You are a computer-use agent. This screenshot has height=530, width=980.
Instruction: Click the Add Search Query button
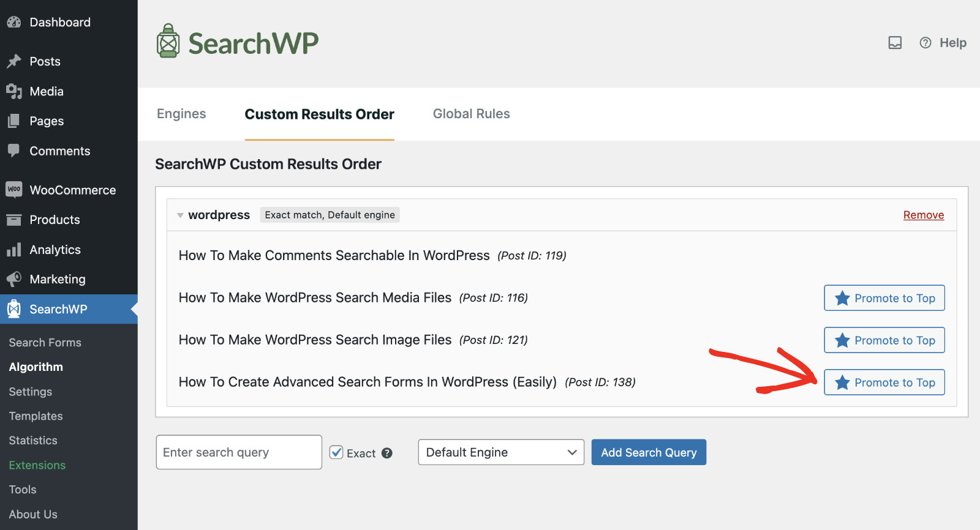tap(649, 452)
